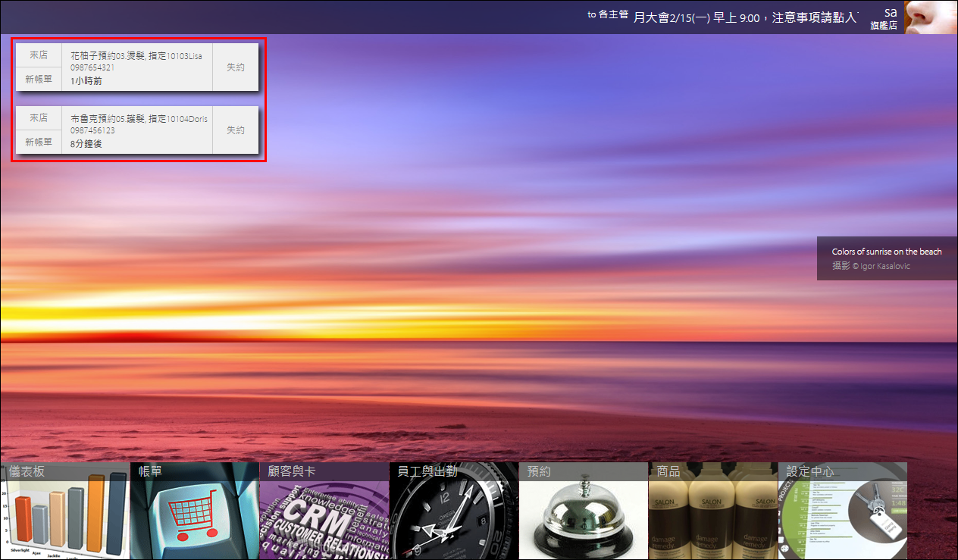Open the 儀表板 dashboard tile

coord(64,511)
